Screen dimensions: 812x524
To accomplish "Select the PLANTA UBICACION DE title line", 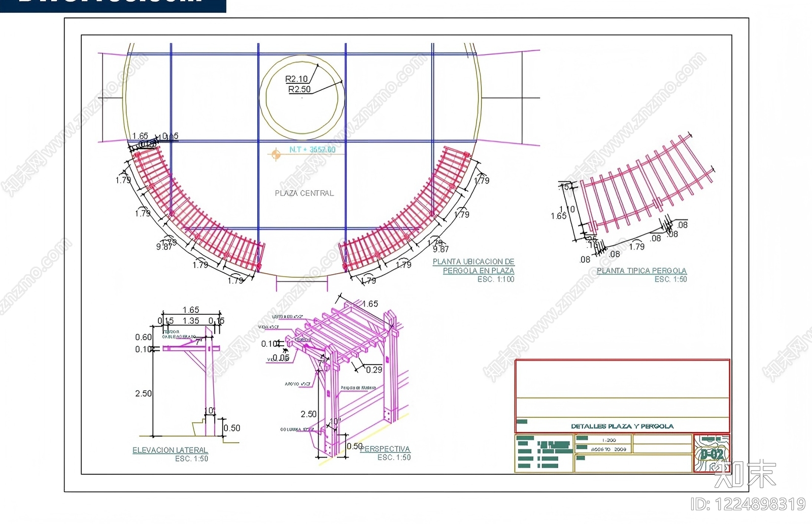I will (x=473, y=261).
